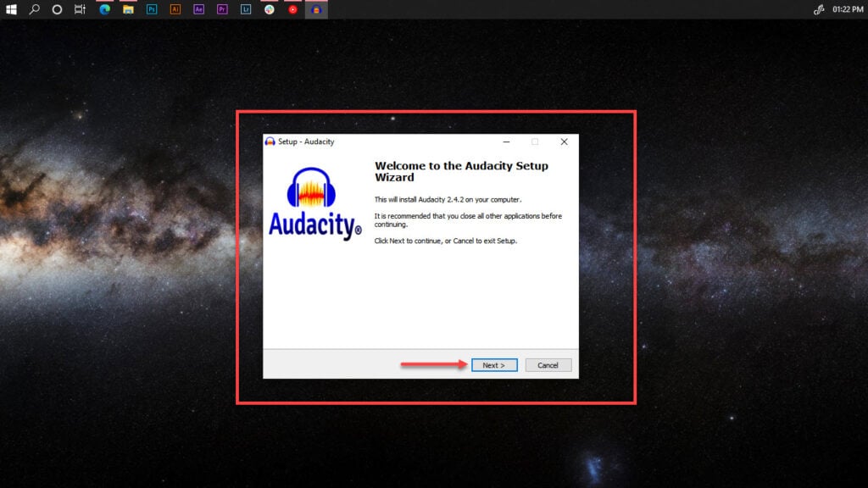Click the 'It is recommended that you close' text

468,220
